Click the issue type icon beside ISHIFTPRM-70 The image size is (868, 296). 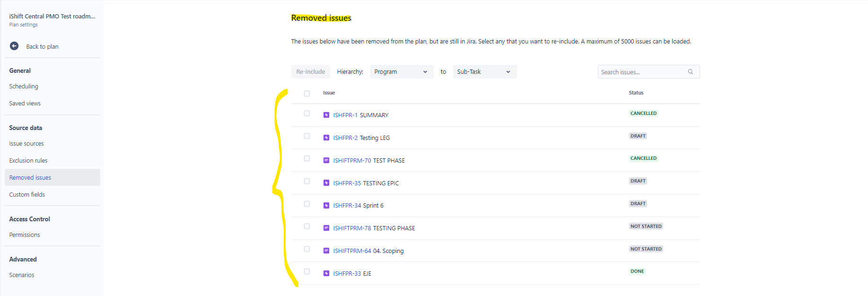pos(326,160)
